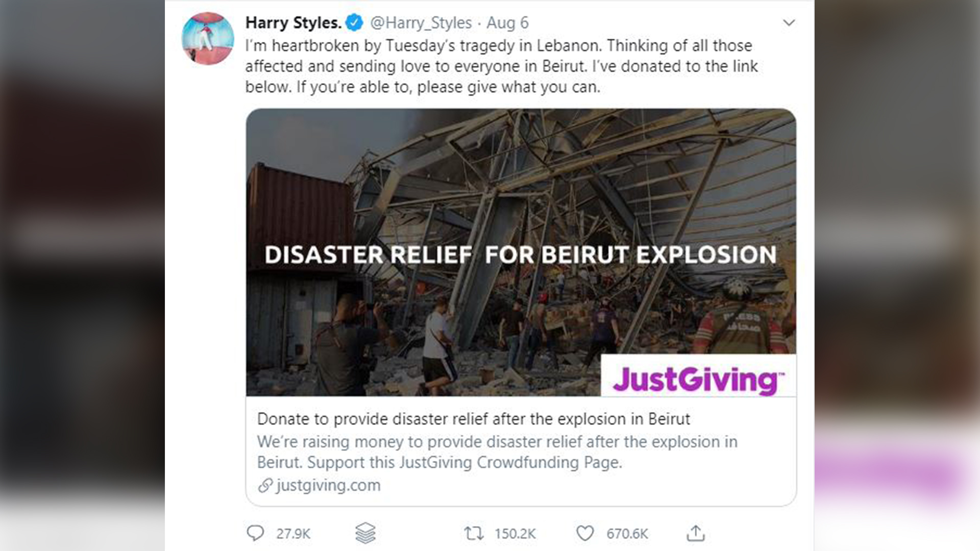
Task: Like the tweet with the heart icon
Action: tap(585, 534)
